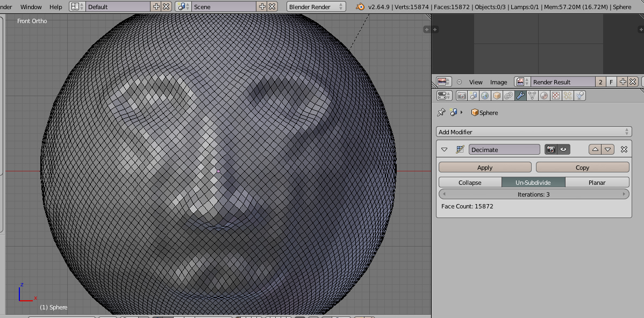Open the Blender Render engine dropdown
644x318 pixels.
[x=316, y=6]
